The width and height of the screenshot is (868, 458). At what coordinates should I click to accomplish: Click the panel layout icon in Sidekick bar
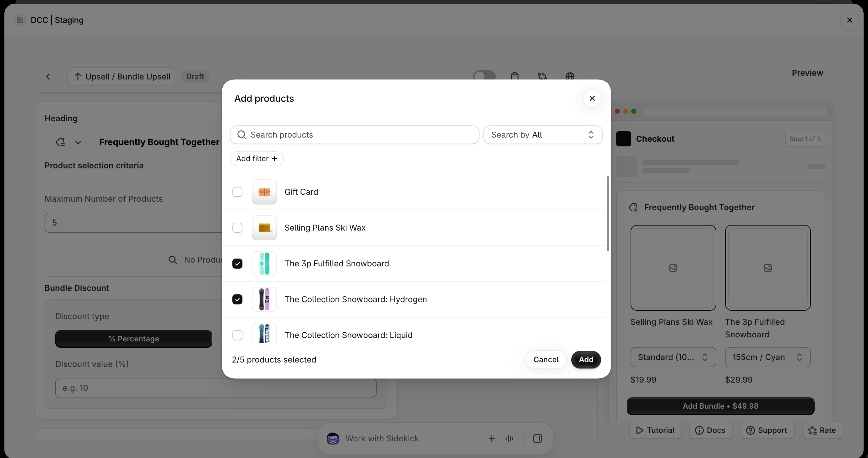(537, 439)
